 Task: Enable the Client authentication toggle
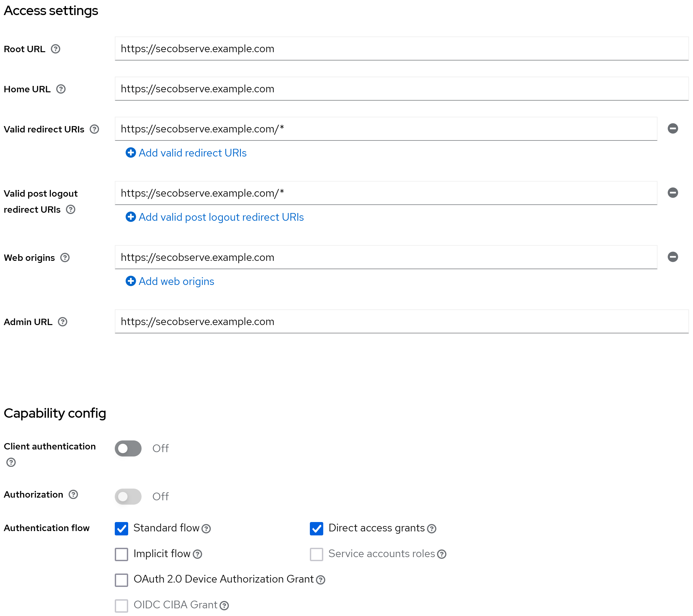pyautogui.click(x=128, y=448)
